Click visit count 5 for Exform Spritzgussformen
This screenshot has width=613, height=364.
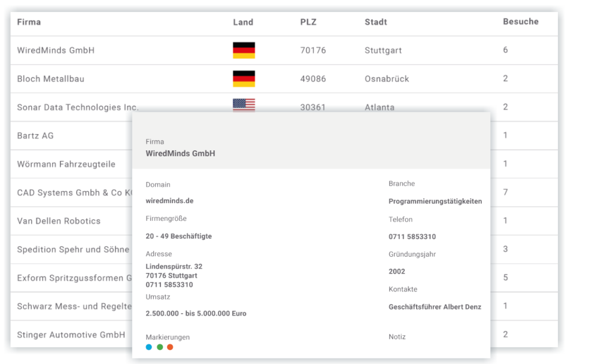(x=505, y=278)
